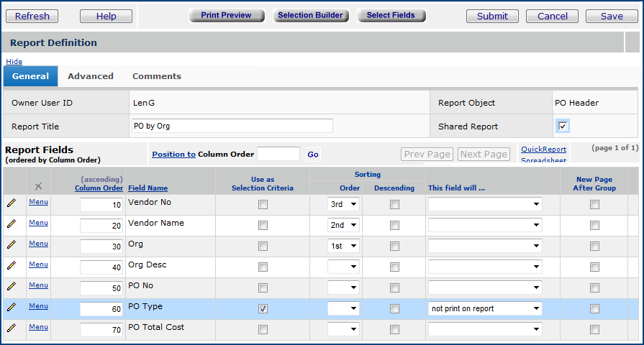This screenshot has height=345, width=644.
Task: Click the pencil edit icon for PO Type
Action: pyautogui.click(x=12, y=308)
